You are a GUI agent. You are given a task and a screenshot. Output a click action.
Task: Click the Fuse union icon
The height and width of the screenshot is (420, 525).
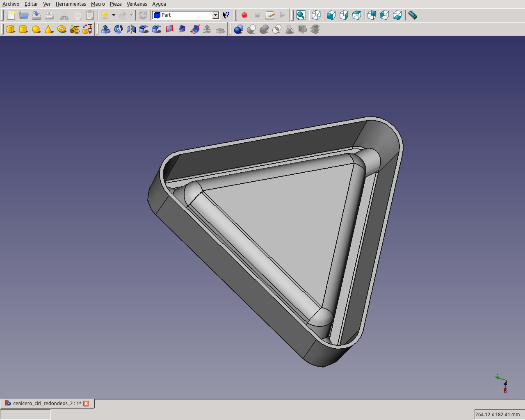click(x=264, y=29)
